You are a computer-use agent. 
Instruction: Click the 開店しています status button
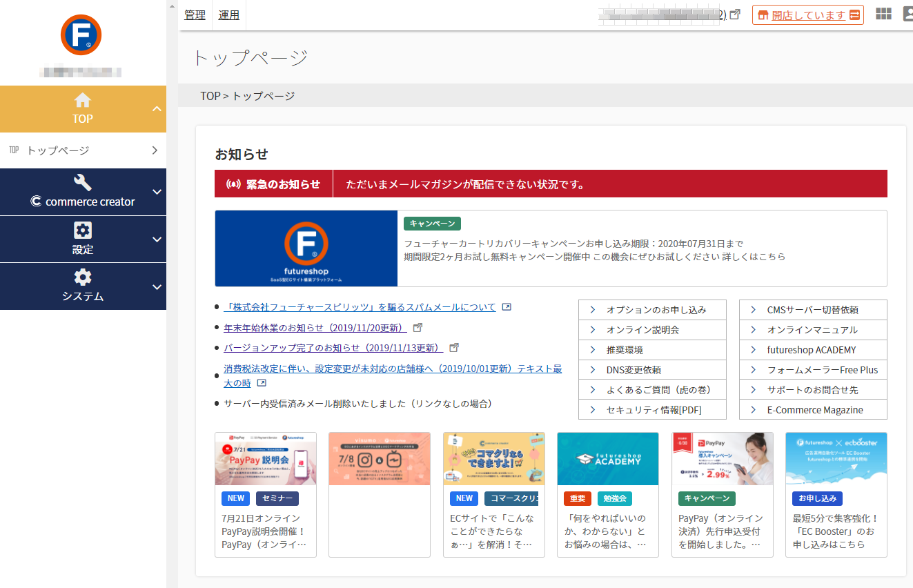click(808, 15)
